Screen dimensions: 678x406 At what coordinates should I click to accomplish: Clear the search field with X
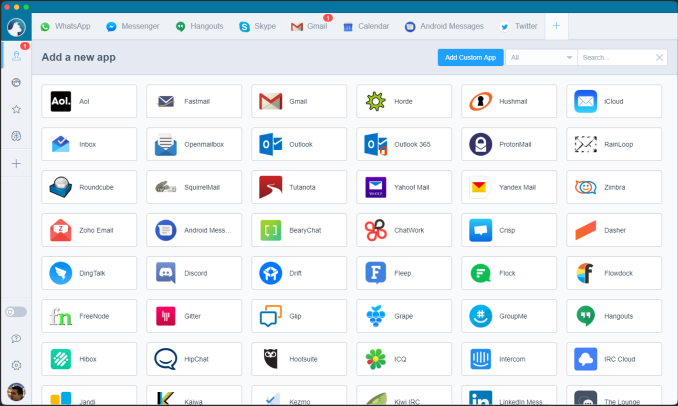tap(659, 58)
